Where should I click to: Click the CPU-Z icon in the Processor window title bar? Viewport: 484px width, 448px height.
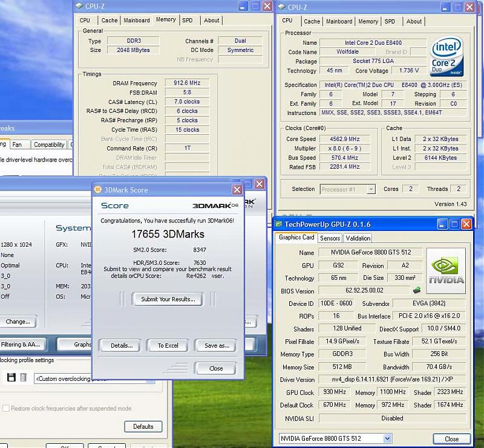(281, 7)
